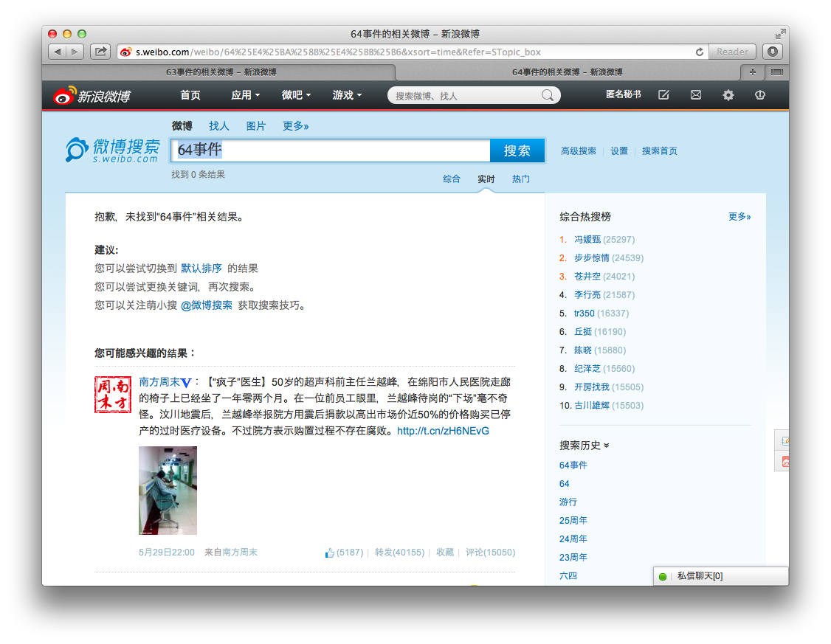This screenshot has height=644, width=831.
Task: Click the Sina Weibo logo
Action: coord(92,95)
